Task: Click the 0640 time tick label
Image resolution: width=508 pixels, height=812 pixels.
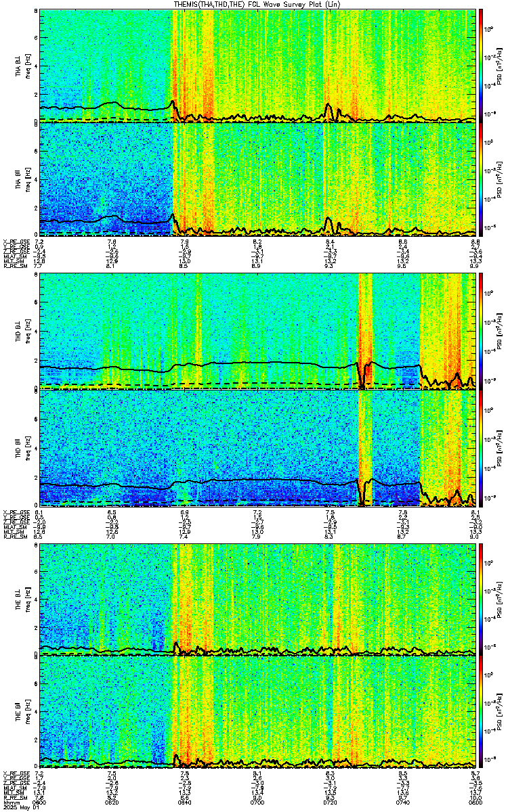Action: 184,803
